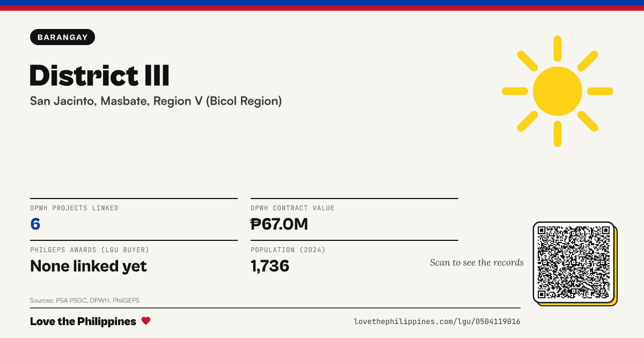Click the ₱67.0M contract value
This screenshot has width=644, height=338.
pos(280,224)
